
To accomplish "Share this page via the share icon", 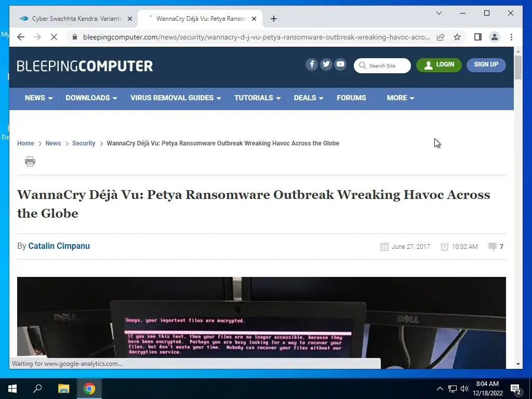I will pyautogui.click(x=441, y=37).
